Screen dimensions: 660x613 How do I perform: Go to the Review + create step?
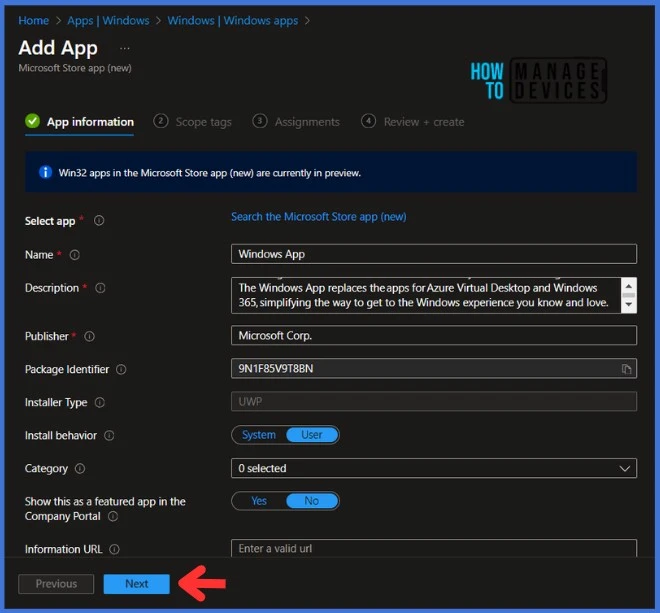[412, 122]
